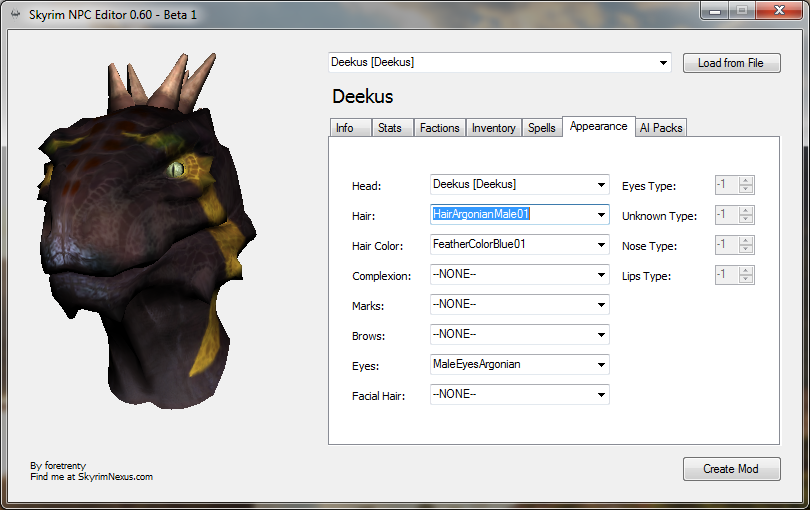The image size is (810, 510).
Task: Expand the Head dropdown arrow
Action: [x=601, y=184]
